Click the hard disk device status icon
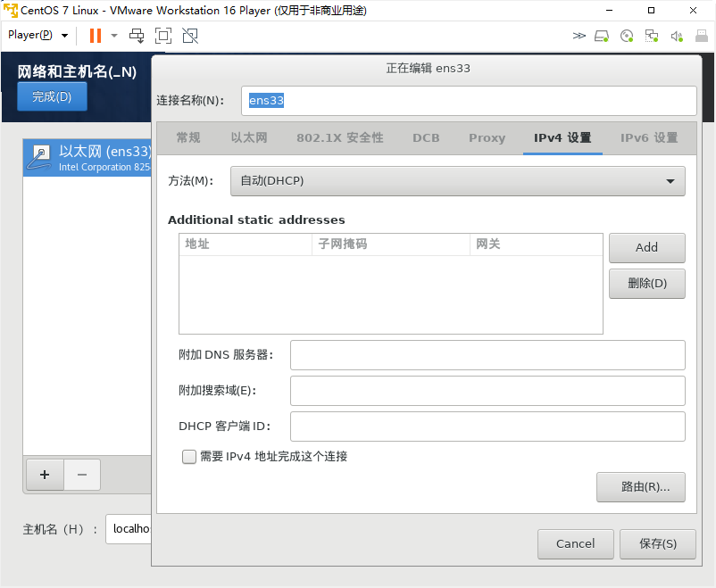 pos(602,36)
